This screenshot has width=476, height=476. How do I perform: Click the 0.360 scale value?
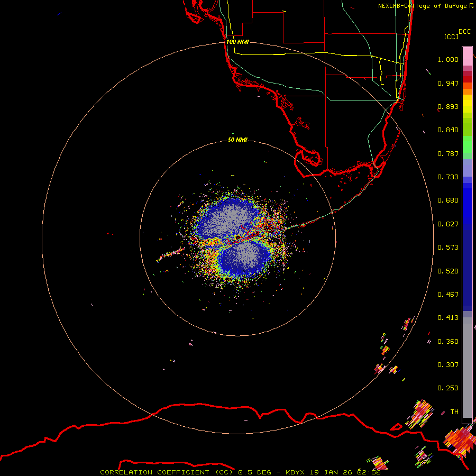point(448,342)
